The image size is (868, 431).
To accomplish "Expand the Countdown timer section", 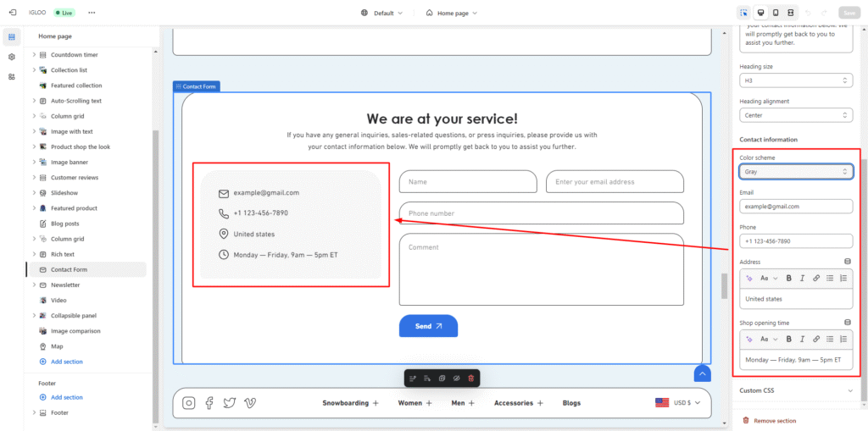I will pos(34,55).
